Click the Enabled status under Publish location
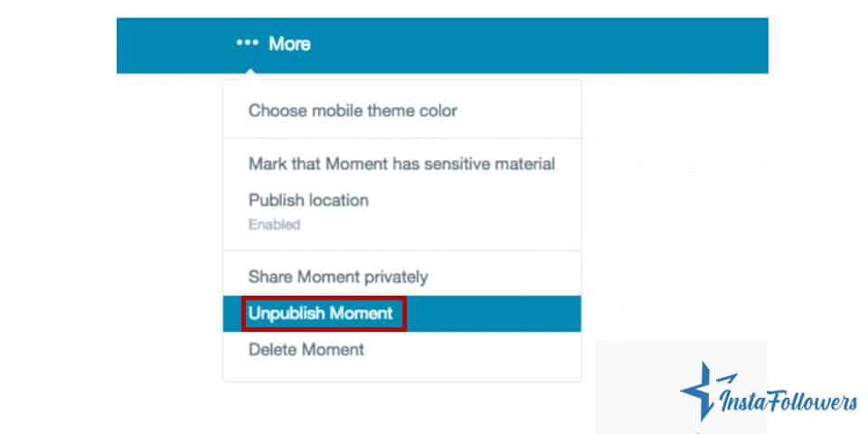The image size is (868, 434). click(x=274, y=224)
